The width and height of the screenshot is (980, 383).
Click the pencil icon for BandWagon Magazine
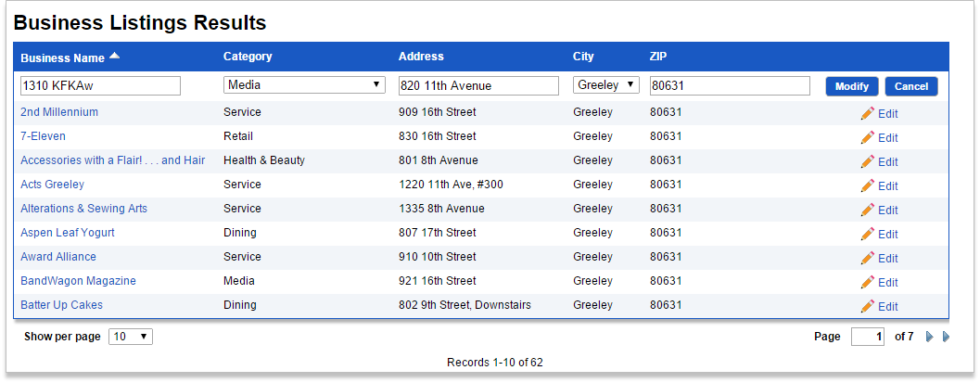(x=867, y=282)
